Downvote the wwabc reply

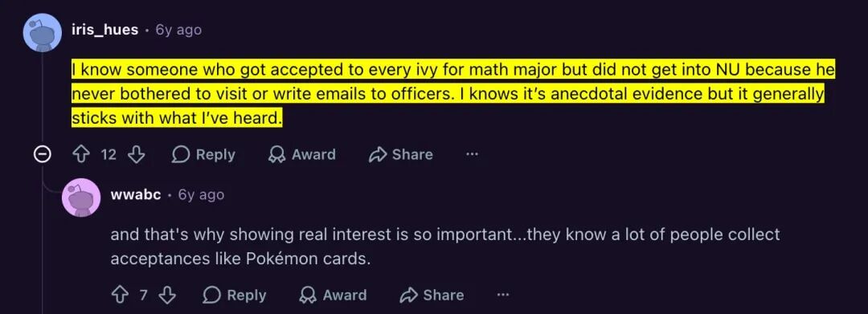(166, 296)
